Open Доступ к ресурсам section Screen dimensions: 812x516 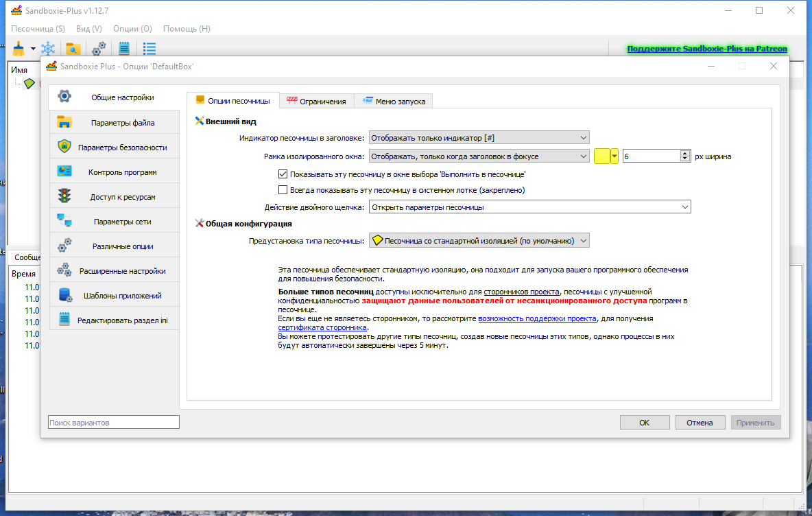click(x=114, y=197)
